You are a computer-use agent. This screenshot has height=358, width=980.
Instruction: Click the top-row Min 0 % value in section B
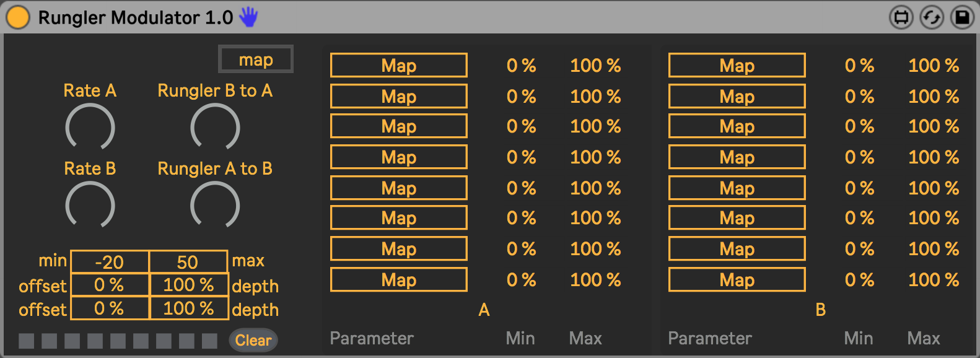point(859,65)
